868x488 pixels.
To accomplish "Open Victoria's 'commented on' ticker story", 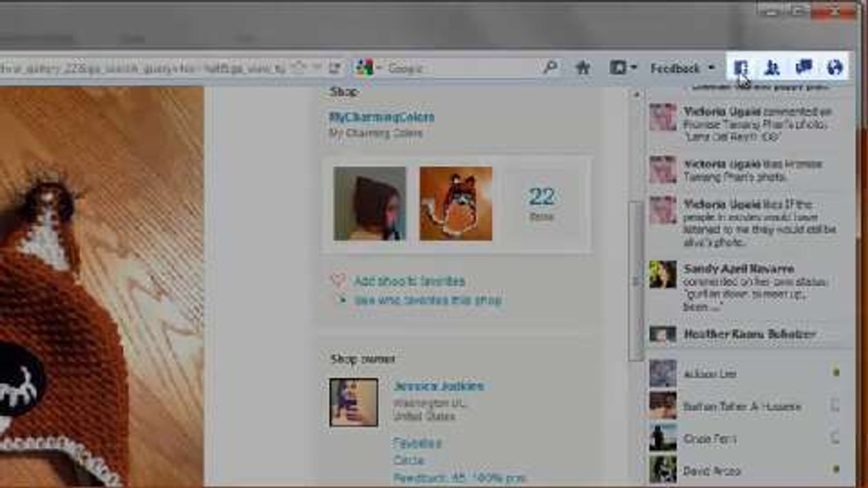I will tap(751, 123).
